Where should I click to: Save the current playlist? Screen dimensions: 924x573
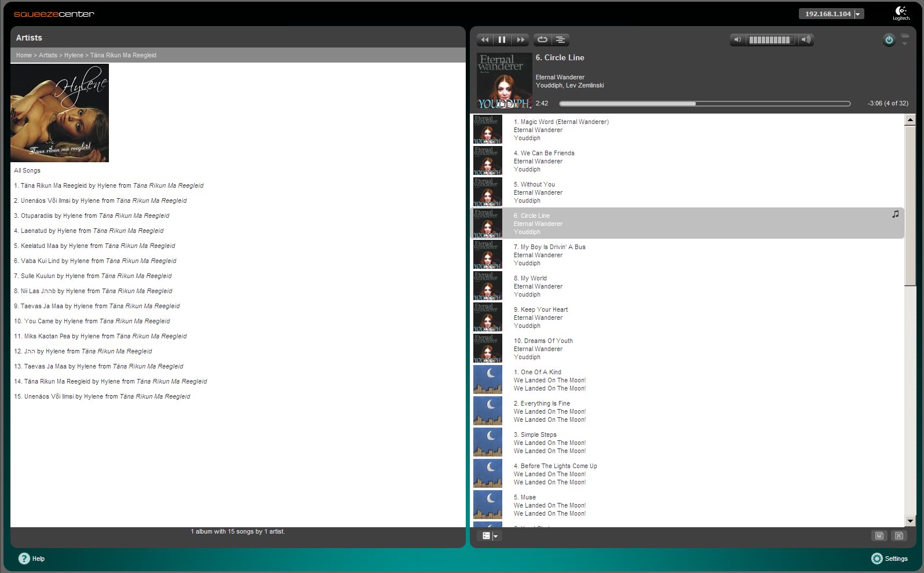pos(879,536)
